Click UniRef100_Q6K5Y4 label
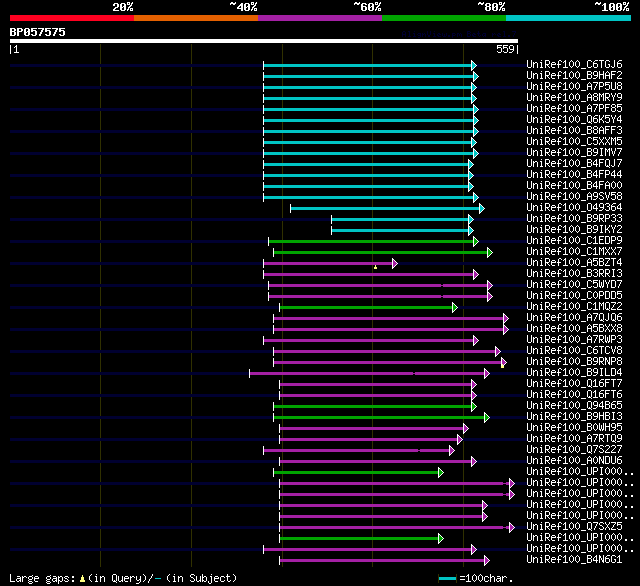640x586 pixels. (x=574, y=120)
